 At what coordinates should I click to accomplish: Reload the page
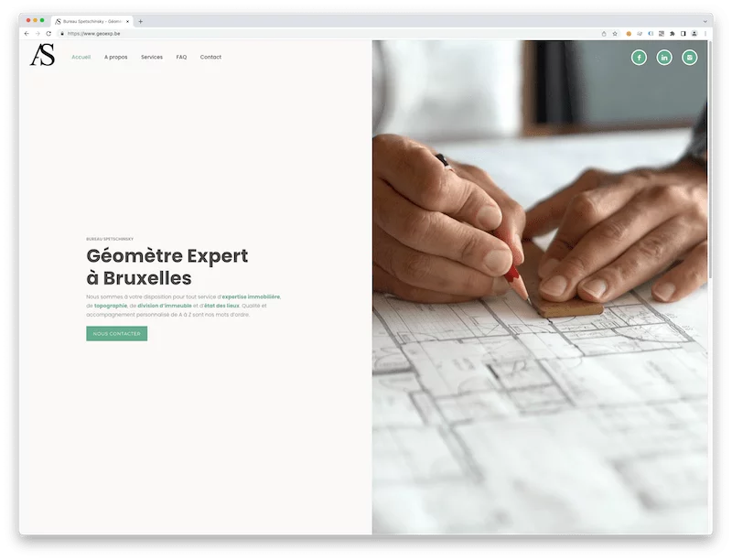(x=48, y=34)
